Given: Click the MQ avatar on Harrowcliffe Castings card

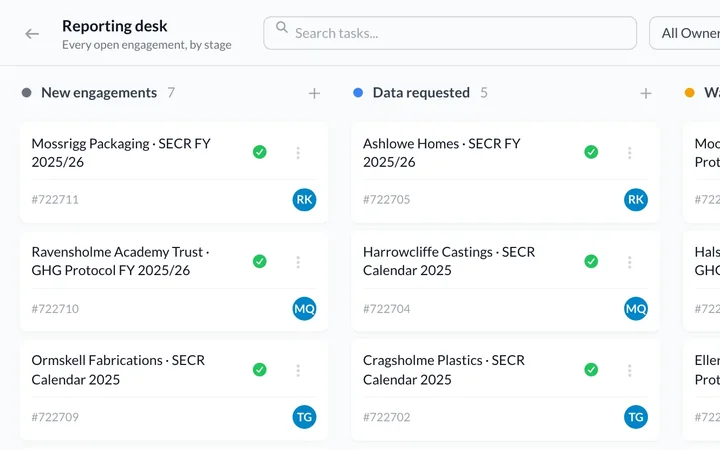Looking at the screenshot, I should (x=636, y=309).
